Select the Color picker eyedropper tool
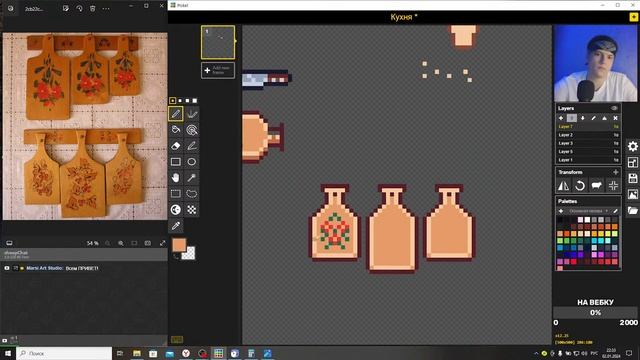Viewport: 640px width, 360px height. pyautogui.click(x=176, y=226)
